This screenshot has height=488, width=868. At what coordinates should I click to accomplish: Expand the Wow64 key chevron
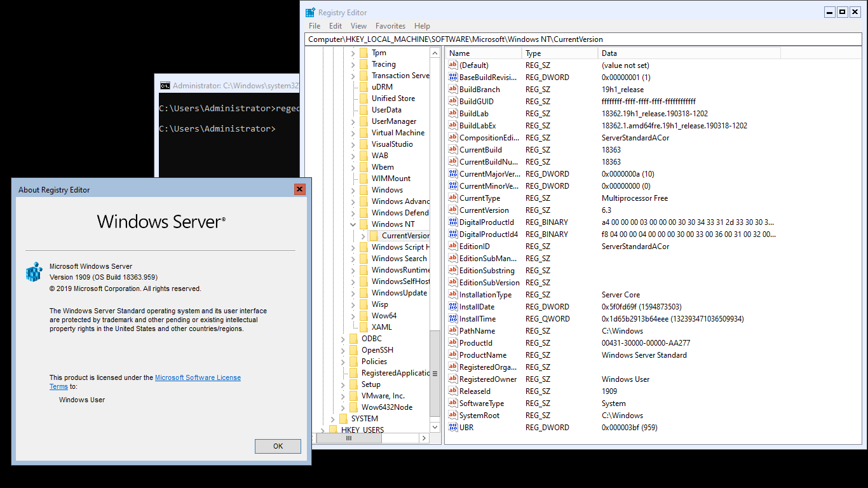(353, 316)
